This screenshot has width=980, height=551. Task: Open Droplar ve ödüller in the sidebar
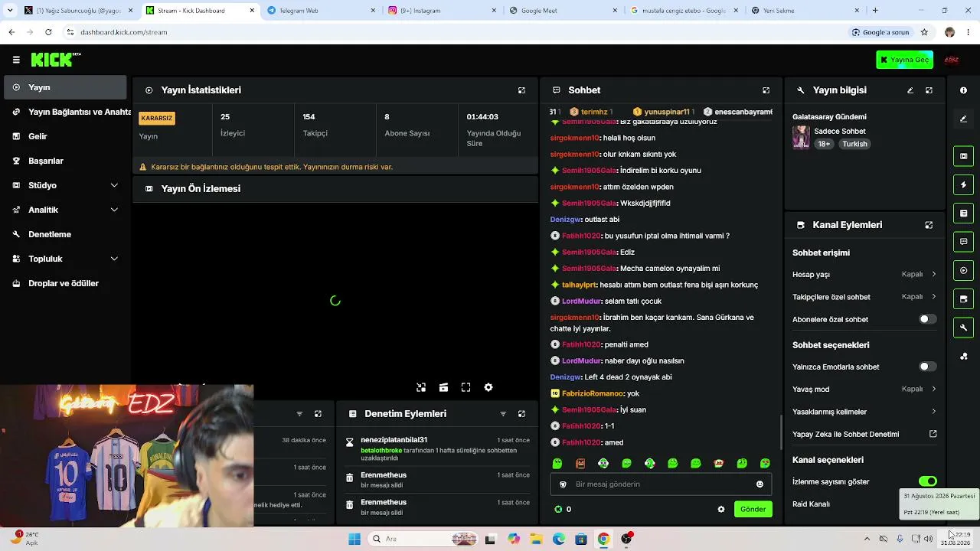pyautogui.click(x=64, y=283)
